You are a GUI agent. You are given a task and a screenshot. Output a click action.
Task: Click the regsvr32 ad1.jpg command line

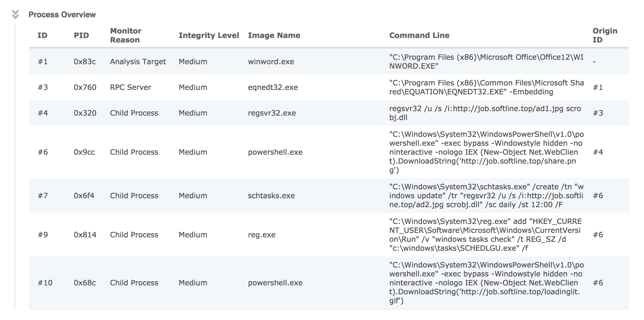(485, 113)
